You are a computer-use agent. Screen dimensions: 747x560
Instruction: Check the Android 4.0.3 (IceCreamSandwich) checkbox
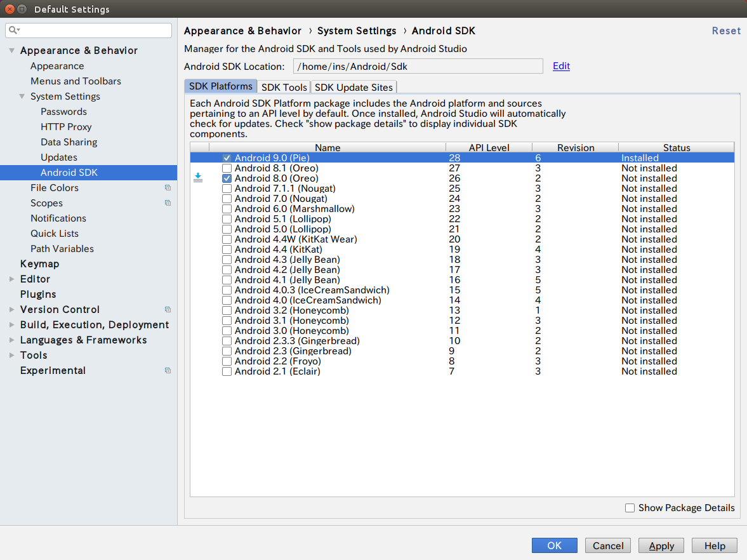coord(227,290)
